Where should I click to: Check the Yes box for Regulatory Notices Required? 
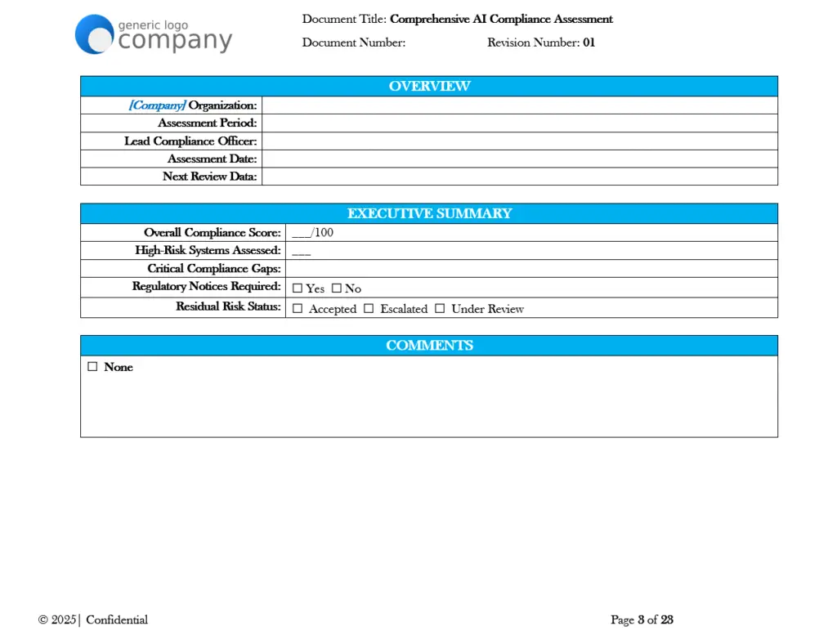[x=298, y=288]
